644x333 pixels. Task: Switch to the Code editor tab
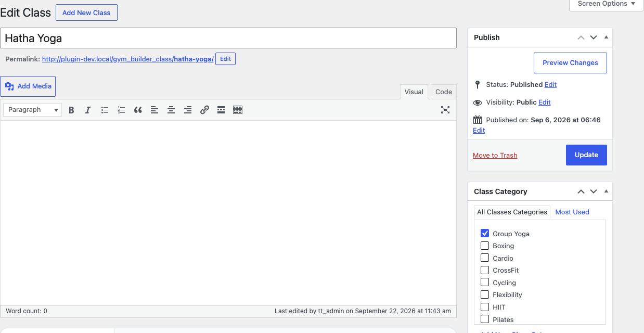click(x=444, y=92)
